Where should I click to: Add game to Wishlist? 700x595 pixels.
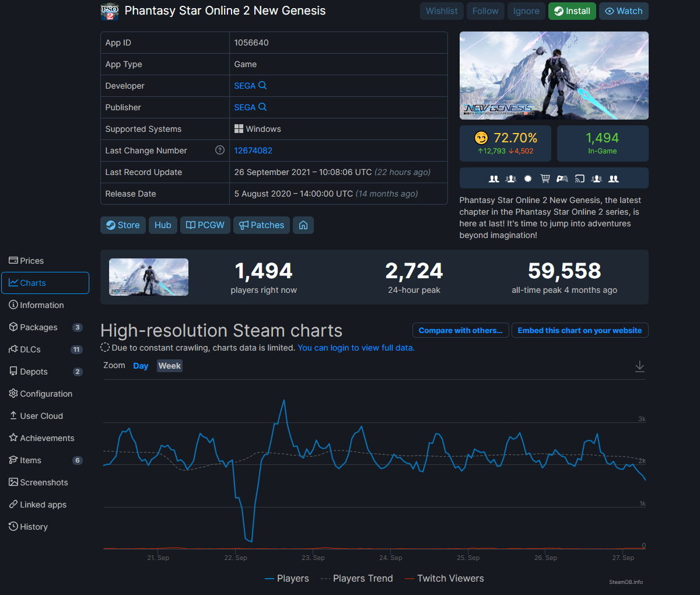[x=442, y=11]
